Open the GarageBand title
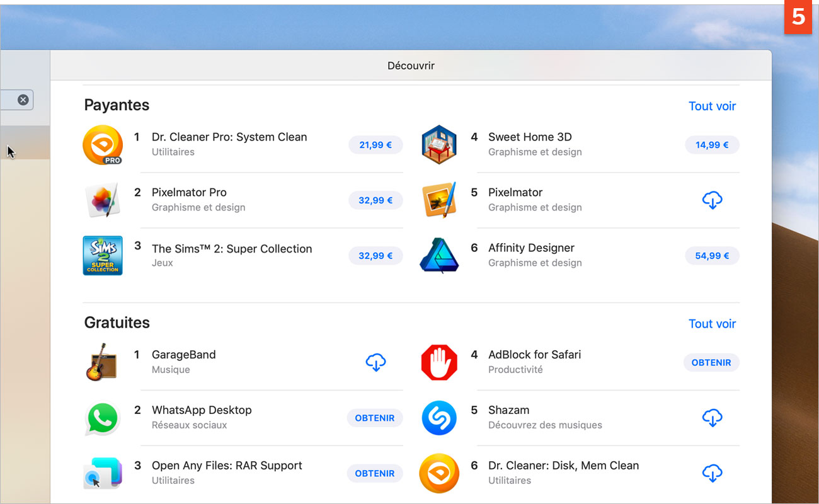819x504 pixels. click(x=184, y=354)
